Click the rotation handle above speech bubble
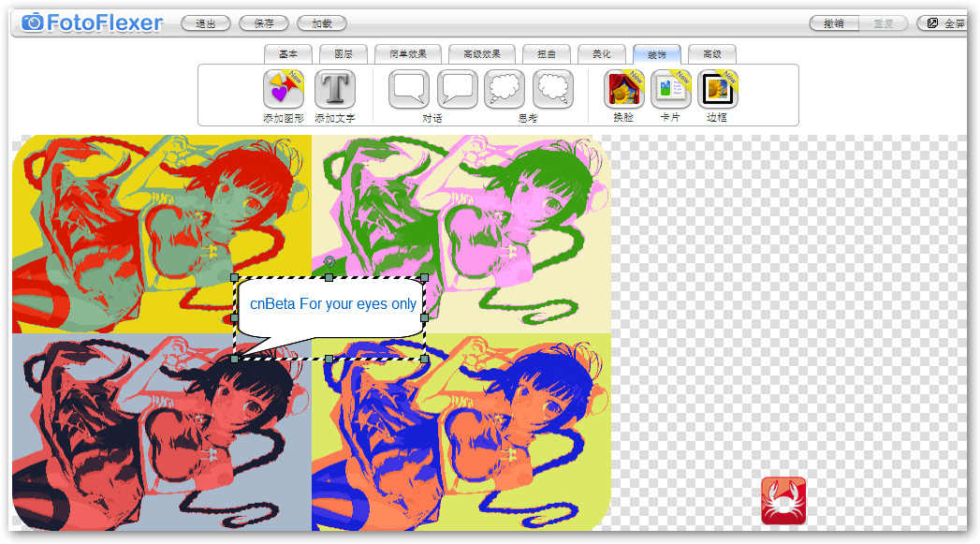The height and width of the screenshot is (544, 980). pos(329,262)
